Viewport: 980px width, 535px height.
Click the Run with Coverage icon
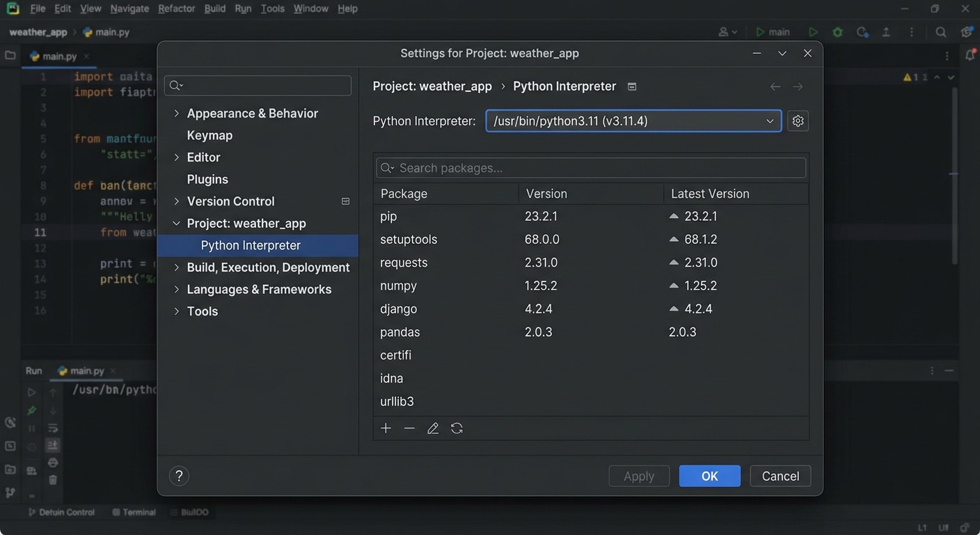(x=862, y=32)
